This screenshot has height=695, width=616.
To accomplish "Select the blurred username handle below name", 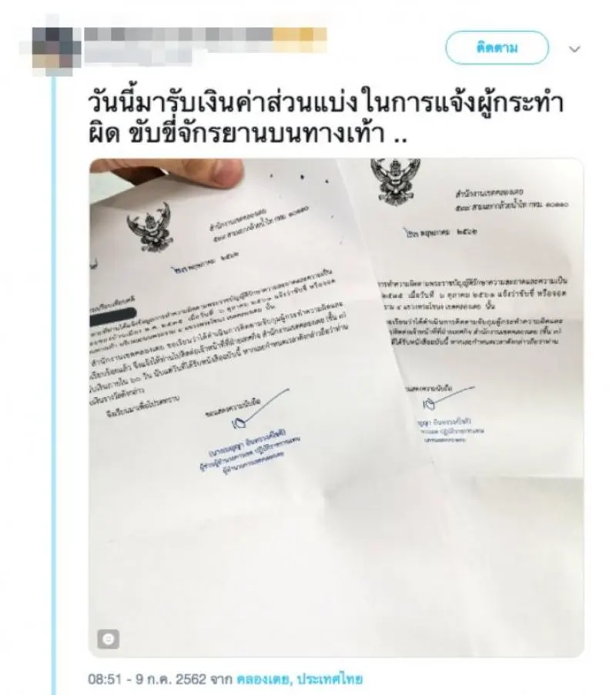I will (139, 58).
